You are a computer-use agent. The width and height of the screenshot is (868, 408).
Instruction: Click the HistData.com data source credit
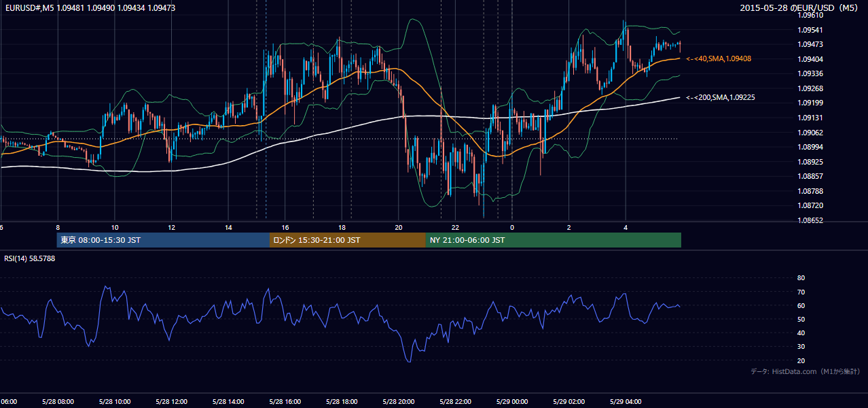(x=805, y=372)
